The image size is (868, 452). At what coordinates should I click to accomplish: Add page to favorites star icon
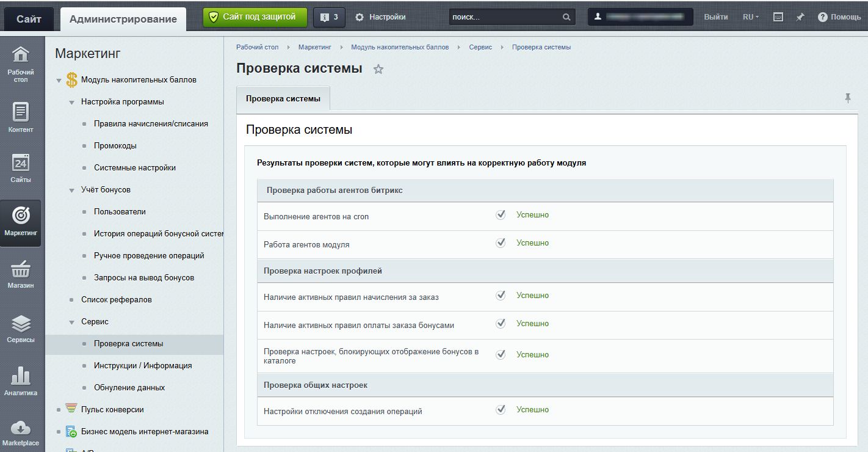(378, 69)
